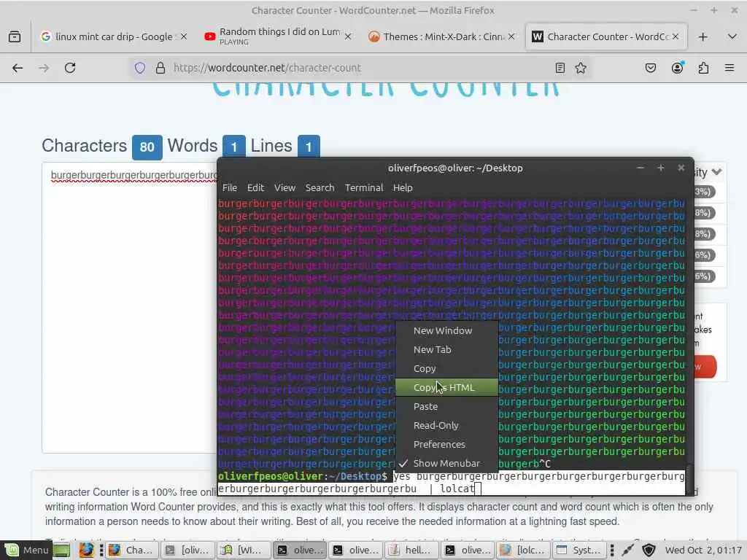
Task: Switch to the 'hell...' taskbar window
Action: coord(411,551)
